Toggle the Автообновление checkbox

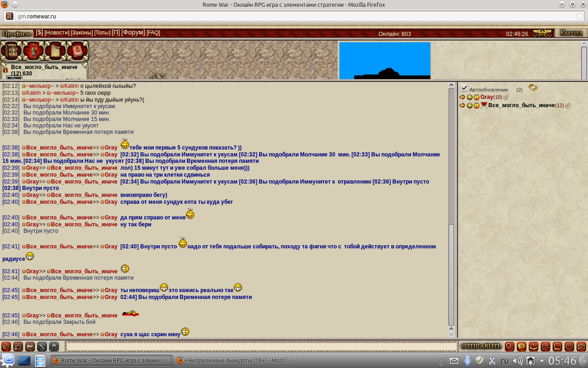coord(464,88)
